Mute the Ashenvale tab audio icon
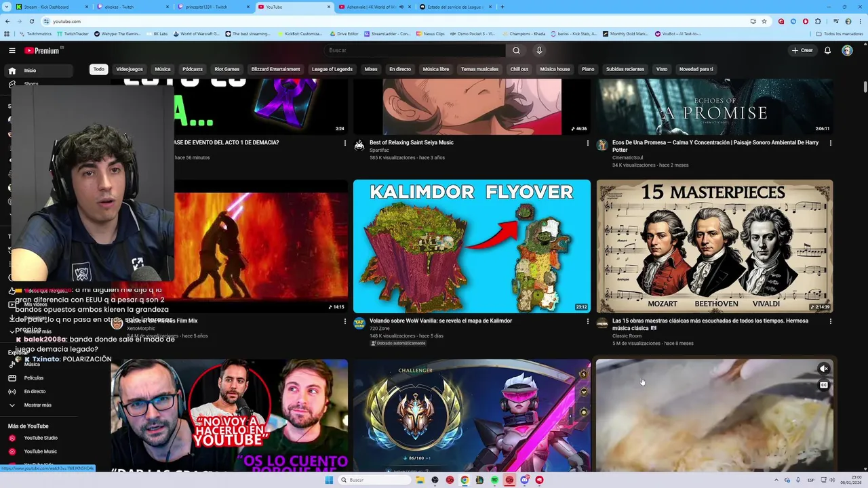868x488 pixels. point(401,7)
